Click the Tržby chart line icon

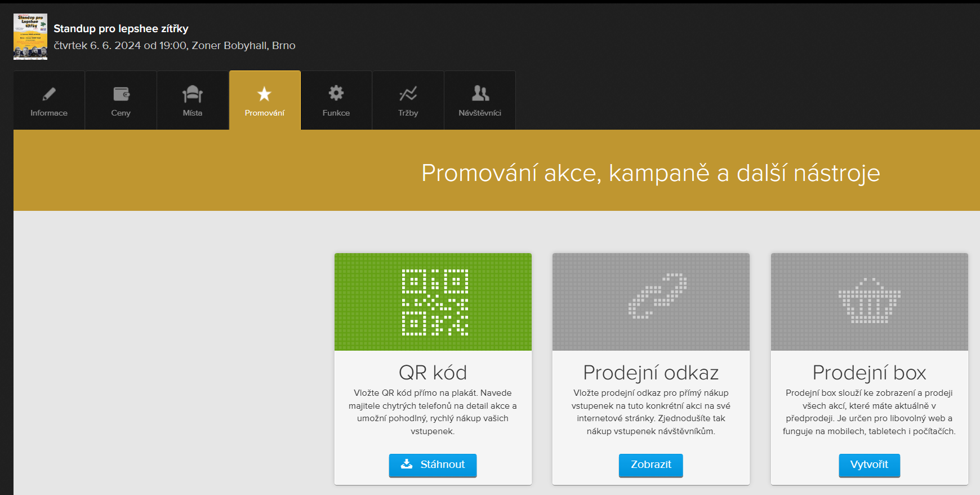[x=408, y=94]
